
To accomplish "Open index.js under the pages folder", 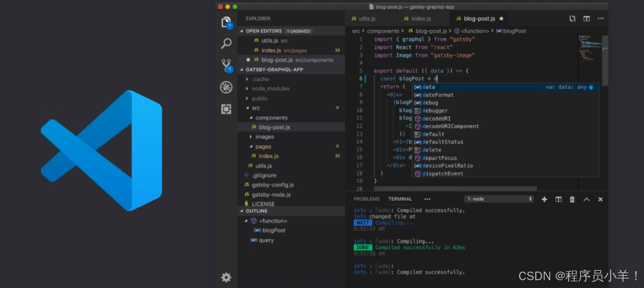I will pyautogui.click(x=291, y=156).
